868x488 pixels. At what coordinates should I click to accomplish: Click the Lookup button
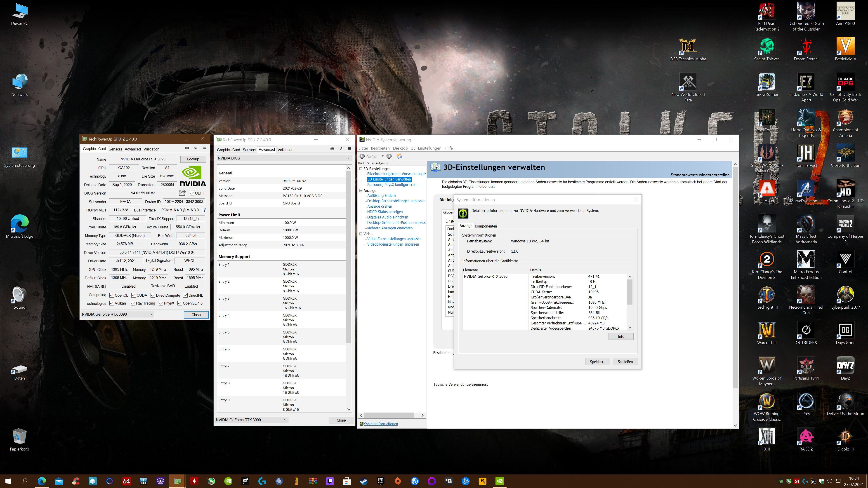[193, 159]
